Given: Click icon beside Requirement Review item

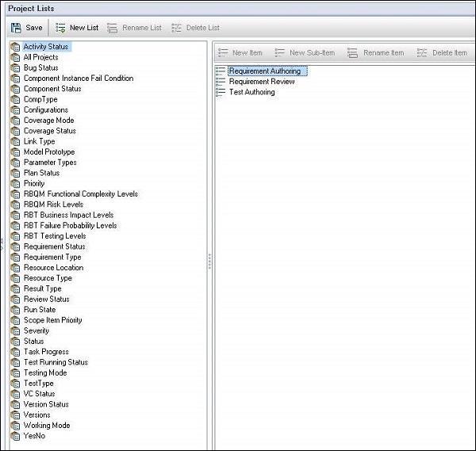Looking at the screenshot, I should click(221, 82).
